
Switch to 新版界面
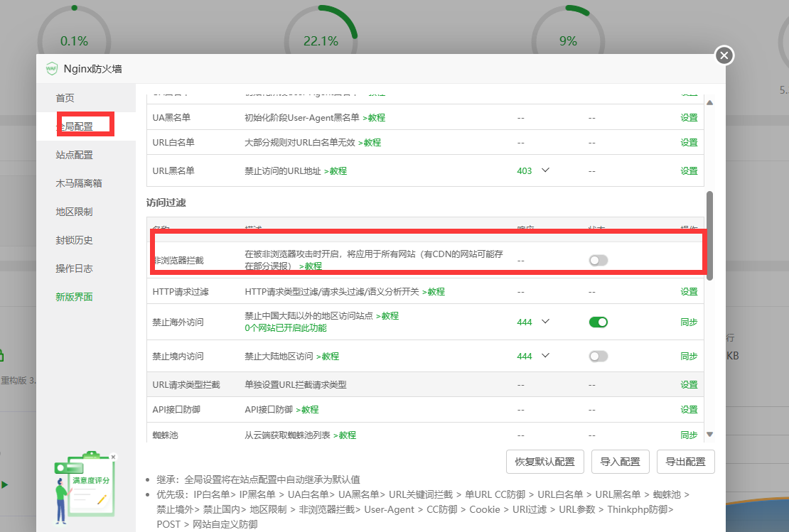[75, 297]
